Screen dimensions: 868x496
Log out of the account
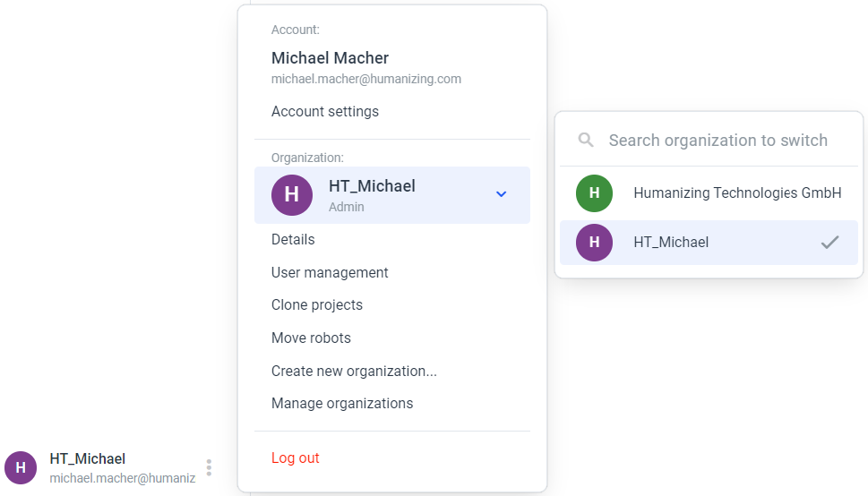click(x=295, y=458)
